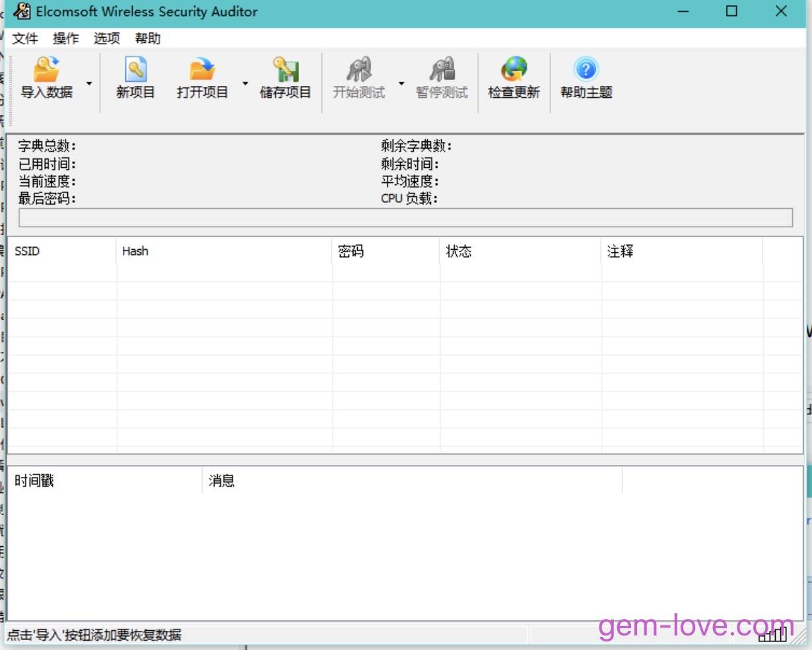812x650 pixels.
Task: Click the 平均速度 label
Action: click(x=410, y=181)
